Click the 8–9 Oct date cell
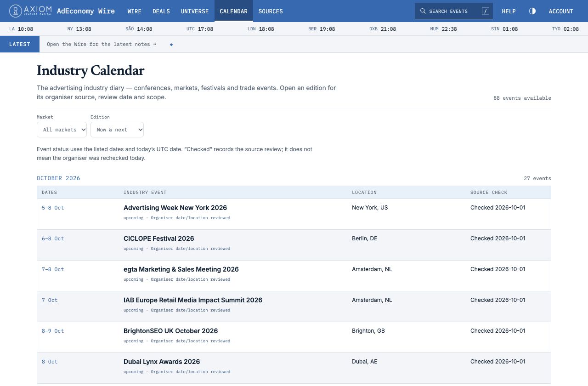This screenshot has height=386, width=588. point(53,331)
